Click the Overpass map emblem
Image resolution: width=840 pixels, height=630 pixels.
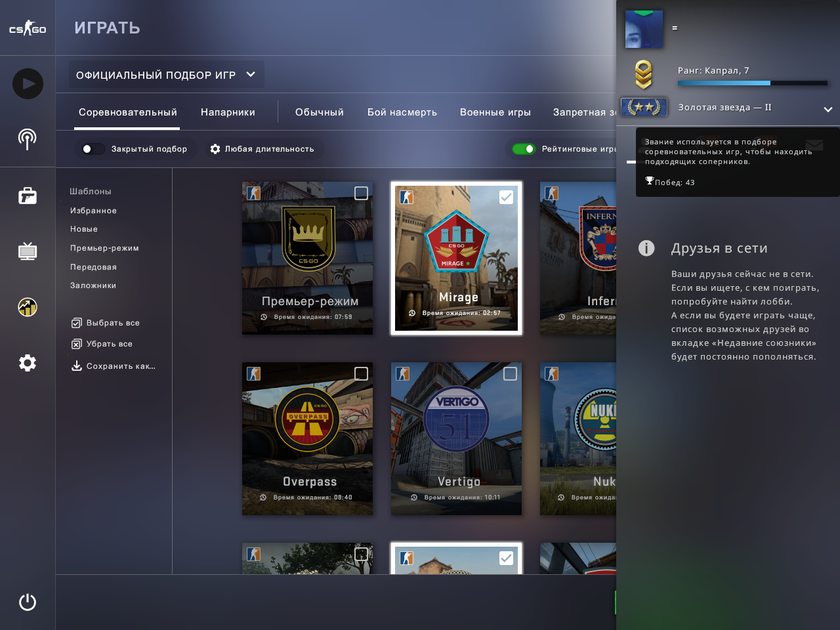[307, 419]
